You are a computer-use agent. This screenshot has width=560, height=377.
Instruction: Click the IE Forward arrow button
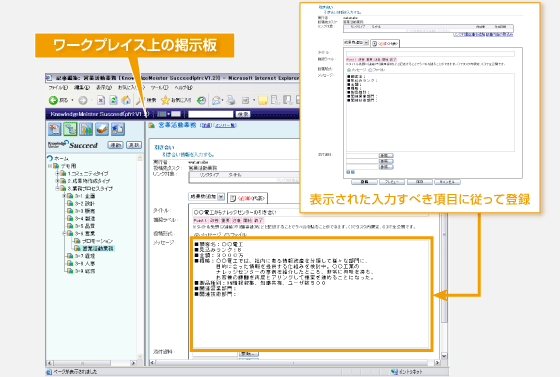83,100
